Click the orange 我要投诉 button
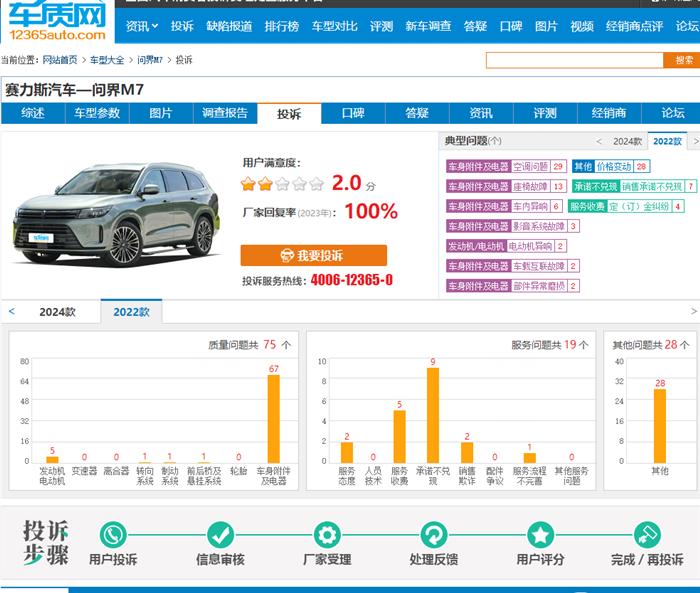 pyautogui.click(x=313, y=255)
